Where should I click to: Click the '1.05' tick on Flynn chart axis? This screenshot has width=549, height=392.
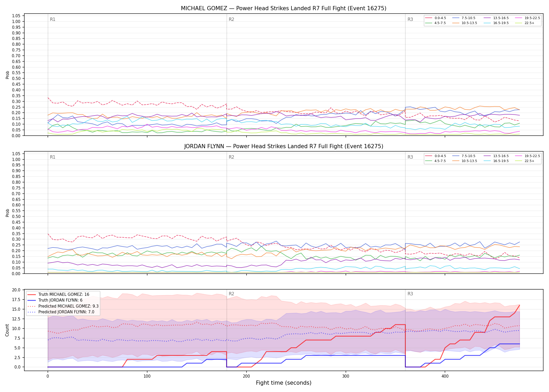tap(16, 154)
